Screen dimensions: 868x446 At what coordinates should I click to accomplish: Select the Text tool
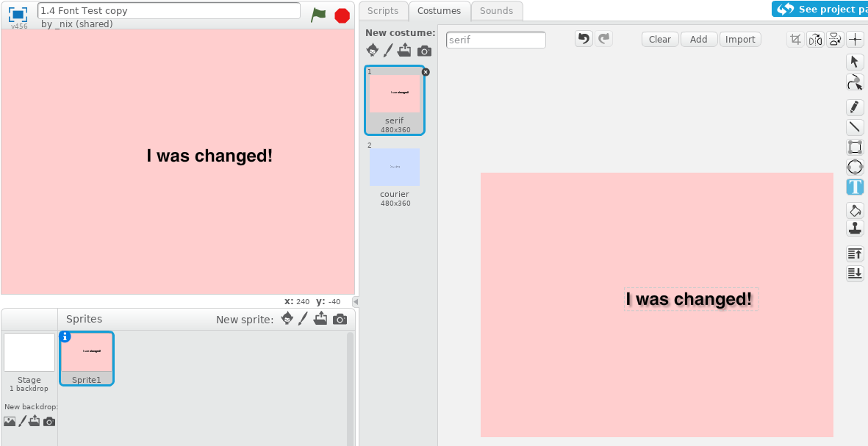click(855, 187)
